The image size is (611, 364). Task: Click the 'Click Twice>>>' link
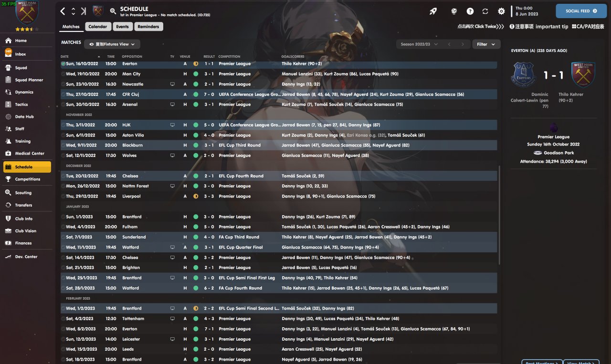pos(481,27)
